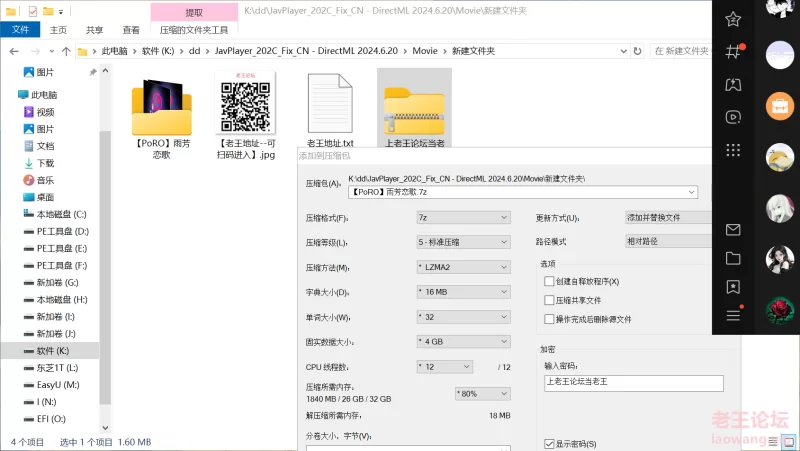Open 更新方式 添加并替换文件 dropdown

tap(668, 218)
